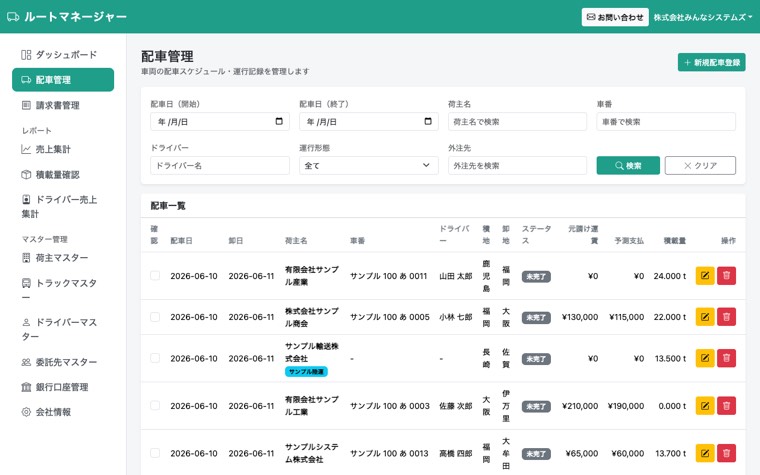Click vehicle number サンプル 100 あ 0011
This screenshot has width=760, height=475.
389,276
